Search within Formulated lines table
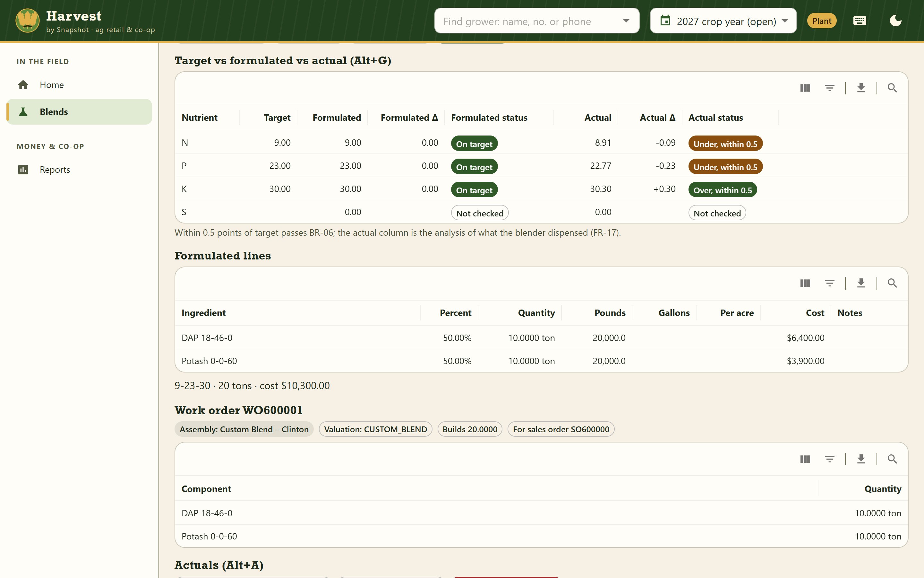 pos(892,283)
